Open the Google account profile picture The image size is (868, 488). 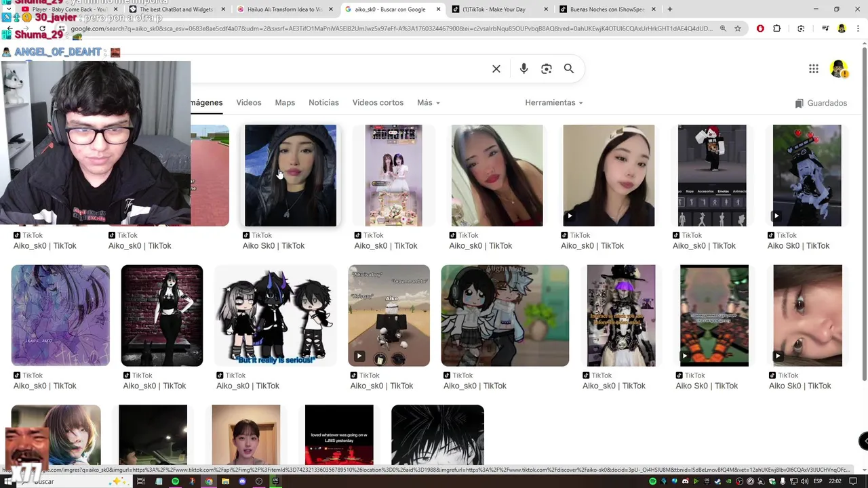click(x=838, y=68)
